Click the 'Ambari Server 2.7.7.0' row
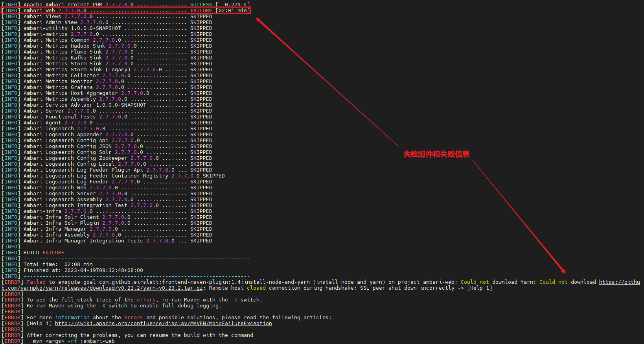644x344 pixels. click(x=107, y=111)
